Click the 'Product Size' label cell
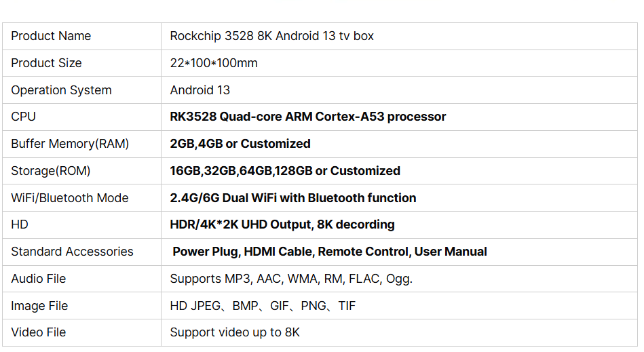 point(46,63)
